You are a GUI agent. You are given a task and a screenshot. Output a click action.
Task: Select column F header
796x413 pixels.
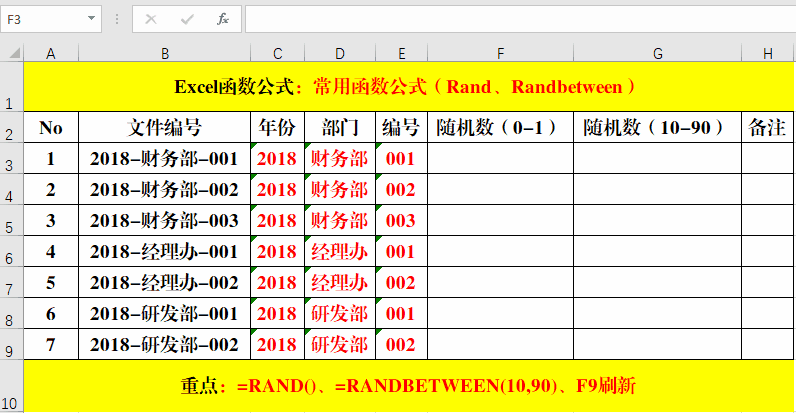pos(501,53)
